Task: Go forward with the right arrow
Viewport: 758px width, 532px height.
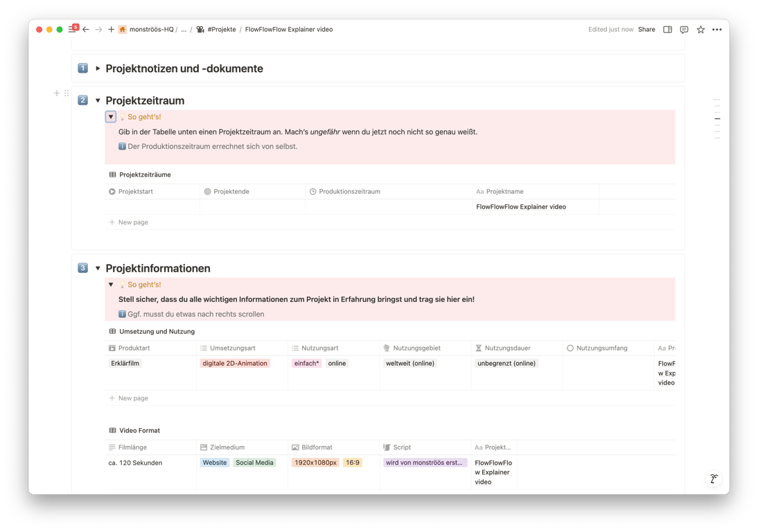Action: [x=98, y=30]
